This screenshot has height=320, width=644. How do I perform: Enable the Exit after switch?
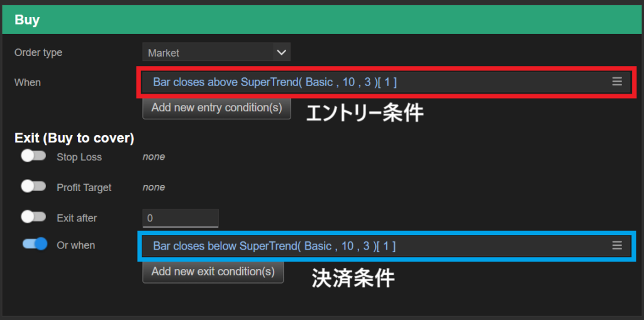(33, 217)
